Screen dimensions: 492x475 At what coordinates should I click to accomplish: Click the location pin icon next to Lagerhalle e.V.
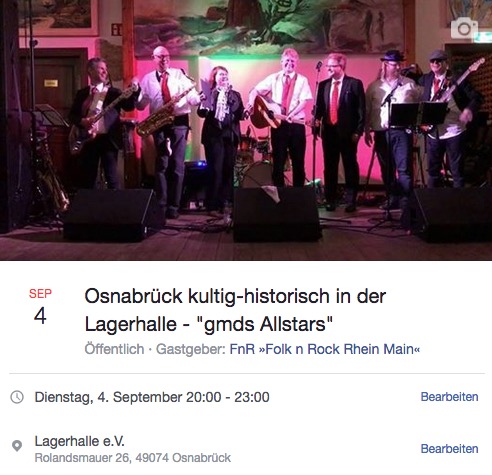[x=17, y=446]
